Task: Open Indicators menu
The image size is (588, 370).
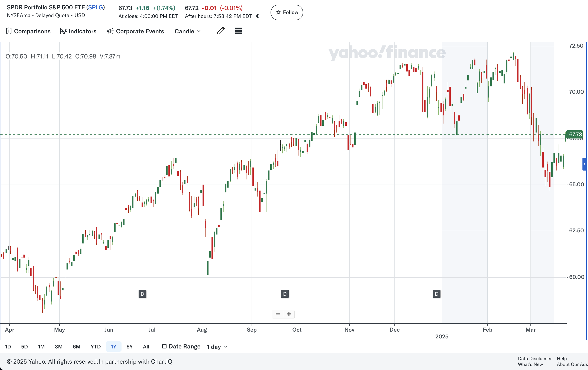Action: (78, 31)
